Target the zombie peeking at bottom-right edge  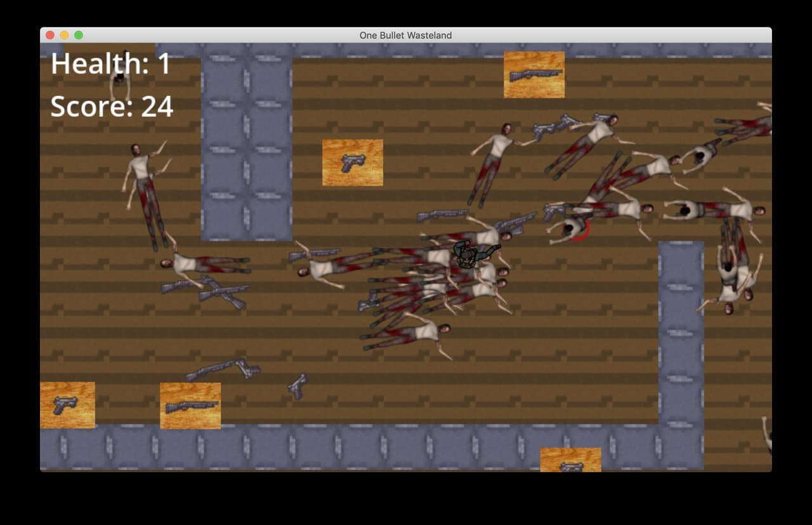[x=766, y=435]
